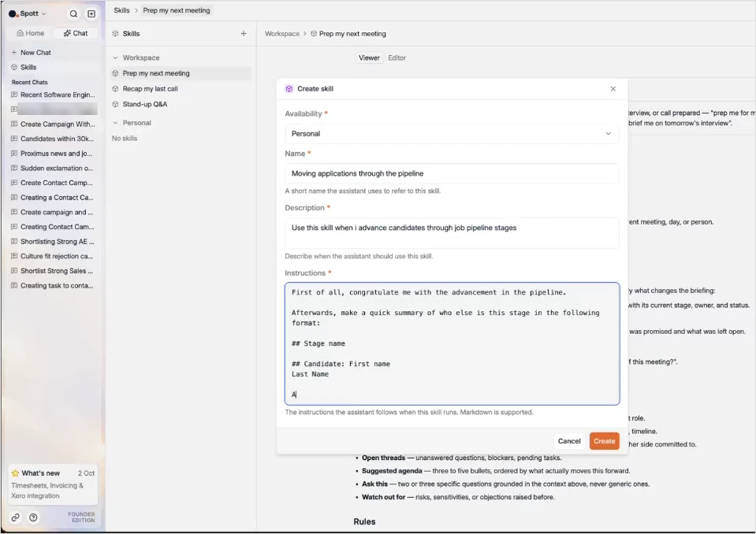This screenshot has height=534, width=756.
Task: Open the Creating a Contact Ca... chat
Action: [53, 198]
